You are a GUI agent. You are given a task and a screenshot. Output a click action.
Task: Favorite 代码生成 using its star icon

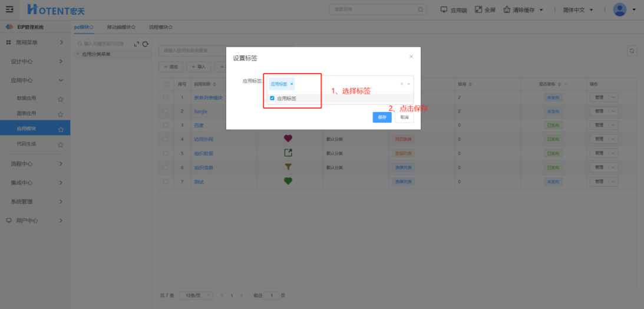pyautogui.click(x=60, y=144)
